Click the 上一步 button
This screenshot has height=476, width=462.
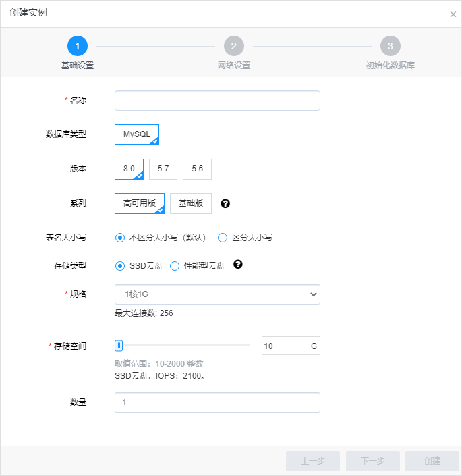click(x=313, y=461)
